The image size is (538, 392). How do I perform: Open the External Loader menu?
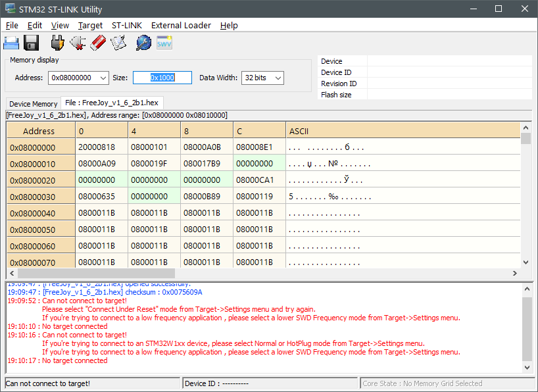click(x=181, y=25)
